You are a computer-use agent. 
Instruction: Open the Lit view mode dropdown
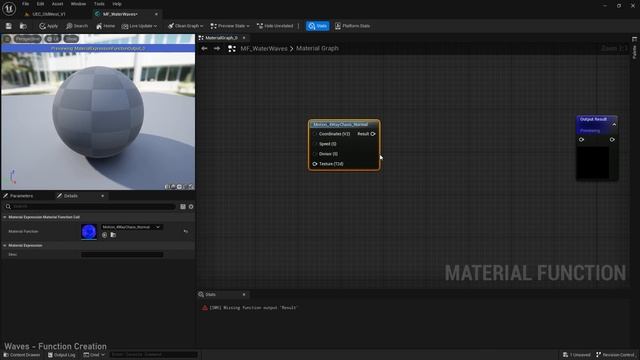[x=53, y=39]
